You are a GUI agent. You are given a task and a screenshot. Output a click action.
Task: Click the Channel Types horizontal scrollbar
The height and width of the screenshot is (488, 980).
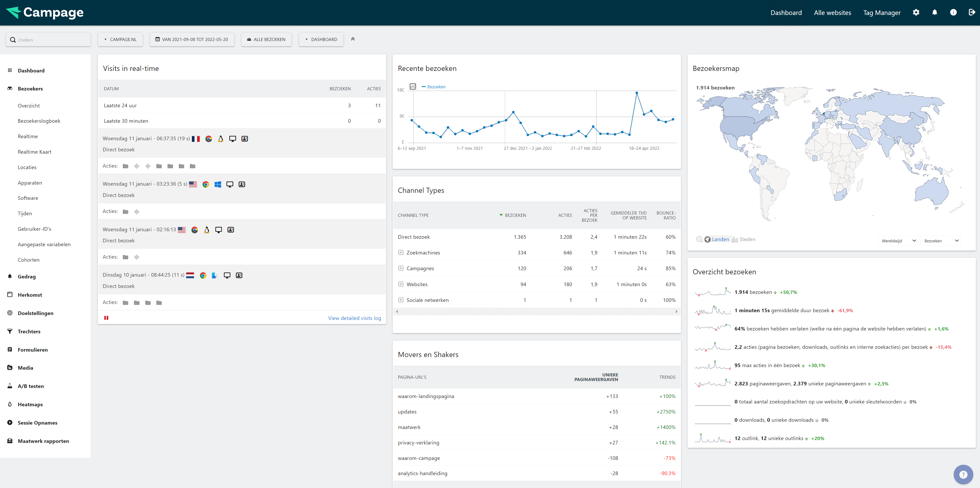coord(536,312)
